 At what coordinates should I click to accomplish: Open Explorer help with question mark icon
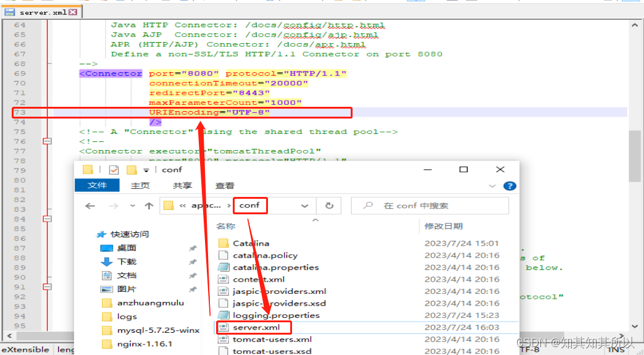[509, 186]
